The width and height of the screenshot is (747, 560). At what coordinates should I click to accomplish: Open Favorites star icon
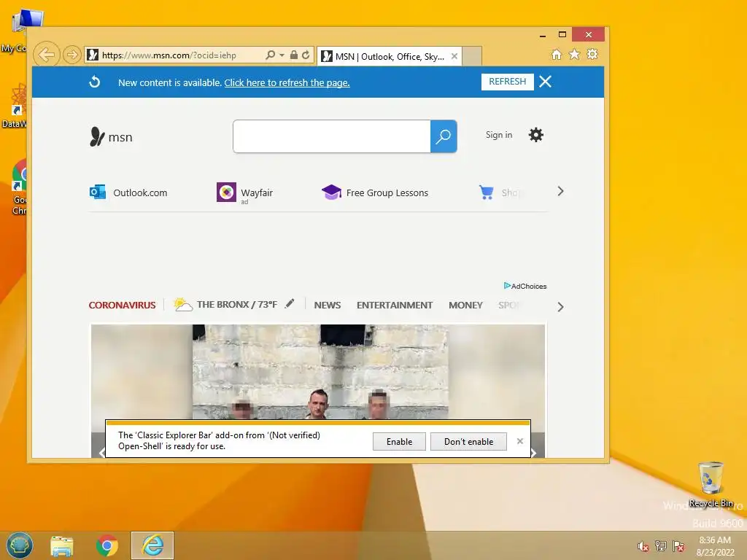575,54
